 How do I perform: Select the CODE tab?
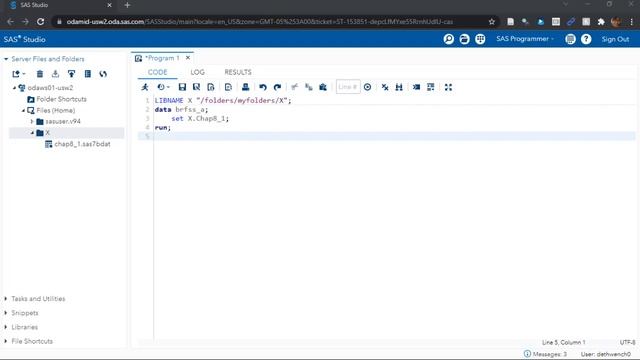[x=158, y=72]
